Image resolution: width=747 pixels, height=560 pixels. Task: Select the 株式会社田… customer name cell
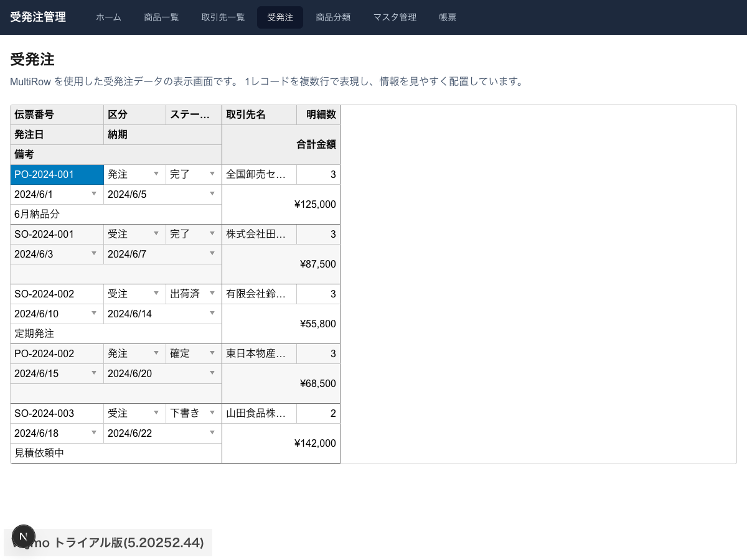pos(259,235)
